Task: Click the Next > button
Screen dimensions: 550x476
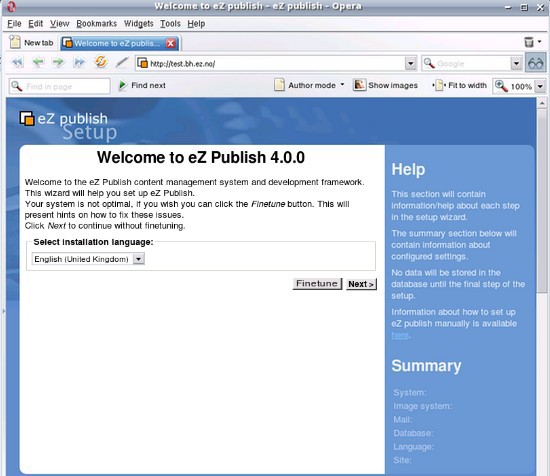Action: 361,284
